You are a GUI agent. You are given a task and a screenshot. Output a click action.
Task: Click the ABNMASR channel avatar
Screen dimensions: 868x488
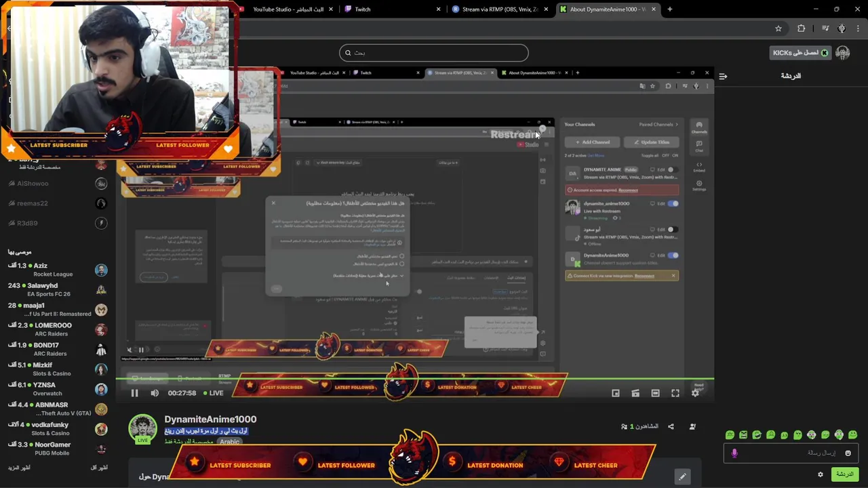click(101, 409)
